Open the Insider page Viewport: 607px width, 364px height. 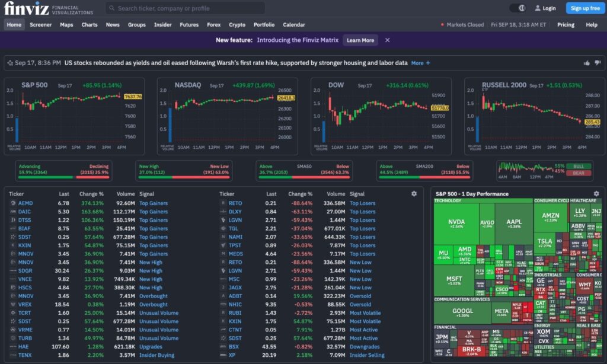point(162,24)
